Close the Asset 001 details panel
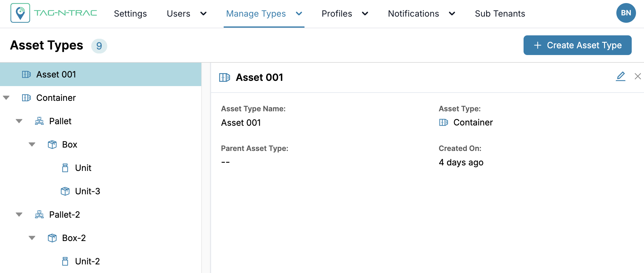Viewport: 644px width, 273px height. (638, 76)
